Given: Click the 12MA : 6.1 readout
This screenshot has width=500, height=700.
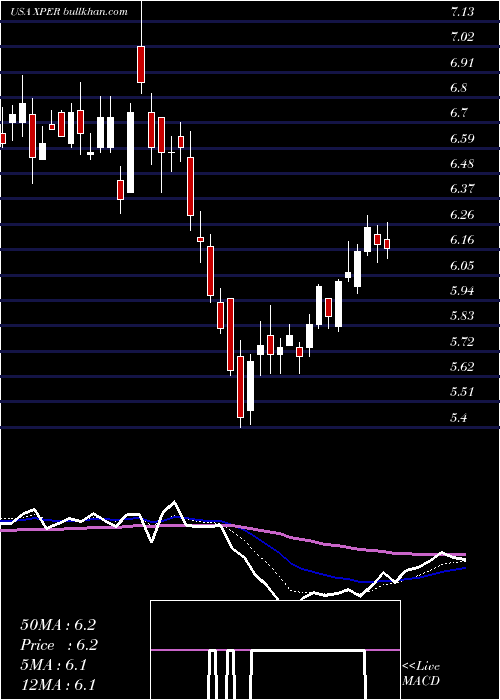Looking at the screenshot, I should tap(58, 685).
